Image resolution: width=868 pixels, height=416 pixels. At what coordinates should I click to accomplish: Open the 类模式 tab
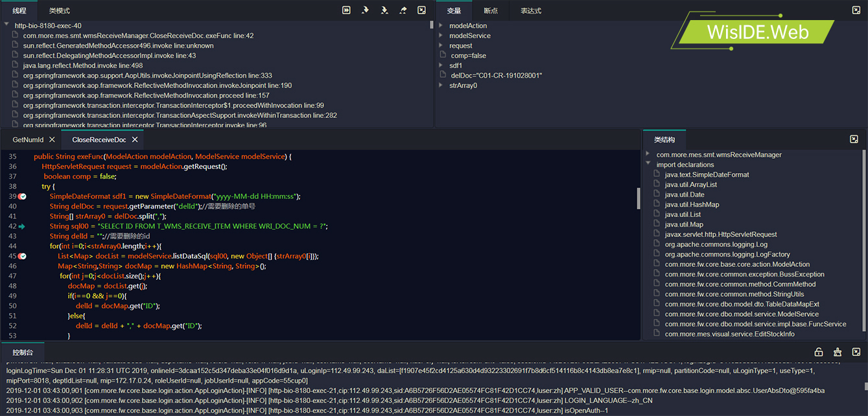coord(59,11)
